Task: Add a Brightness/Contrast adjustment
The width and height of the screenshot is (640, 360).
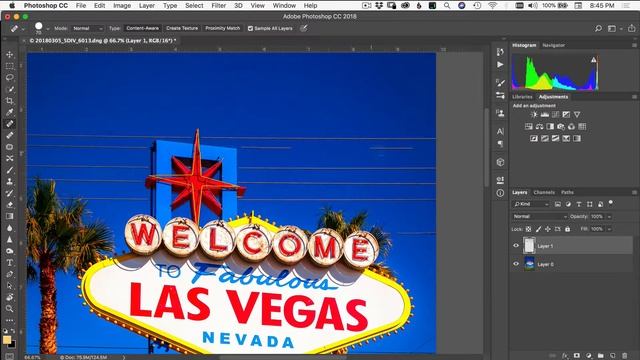Action: click(x=534, y=115)
